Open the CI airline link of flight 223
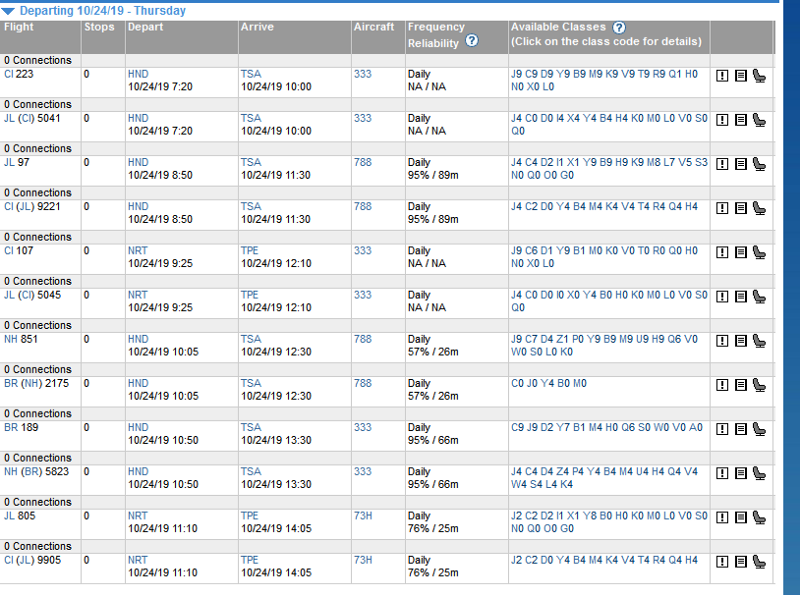 point(8,74)
